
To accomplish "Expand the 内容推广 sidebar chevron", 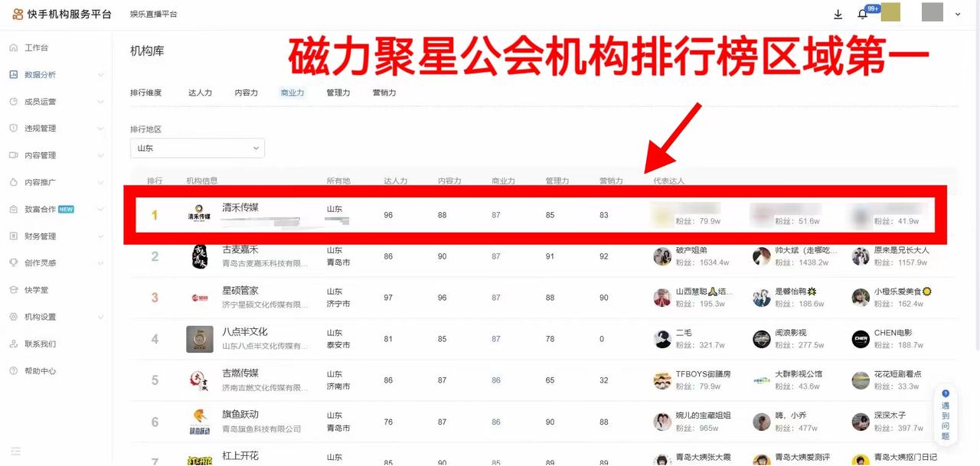I will point(101,182).
